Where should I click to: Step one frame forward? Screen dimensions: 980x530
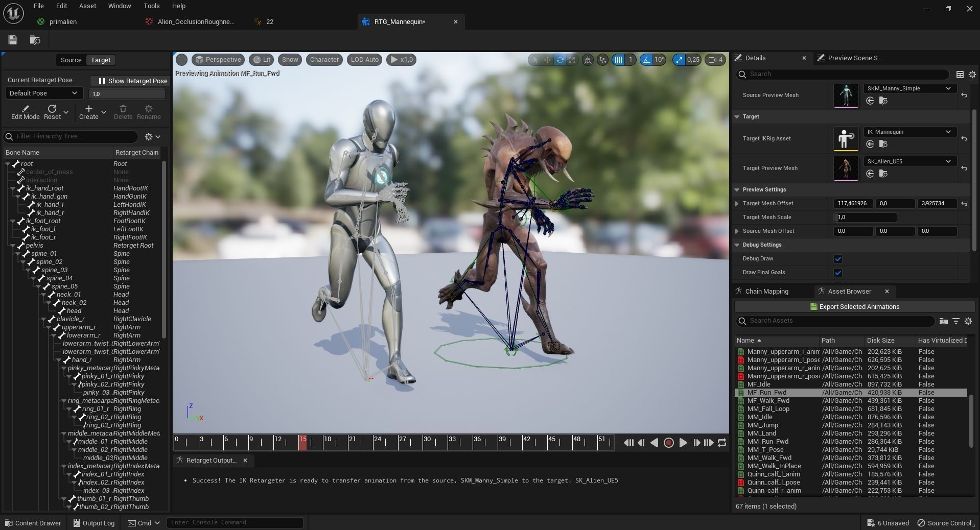[x=696, y=443]
